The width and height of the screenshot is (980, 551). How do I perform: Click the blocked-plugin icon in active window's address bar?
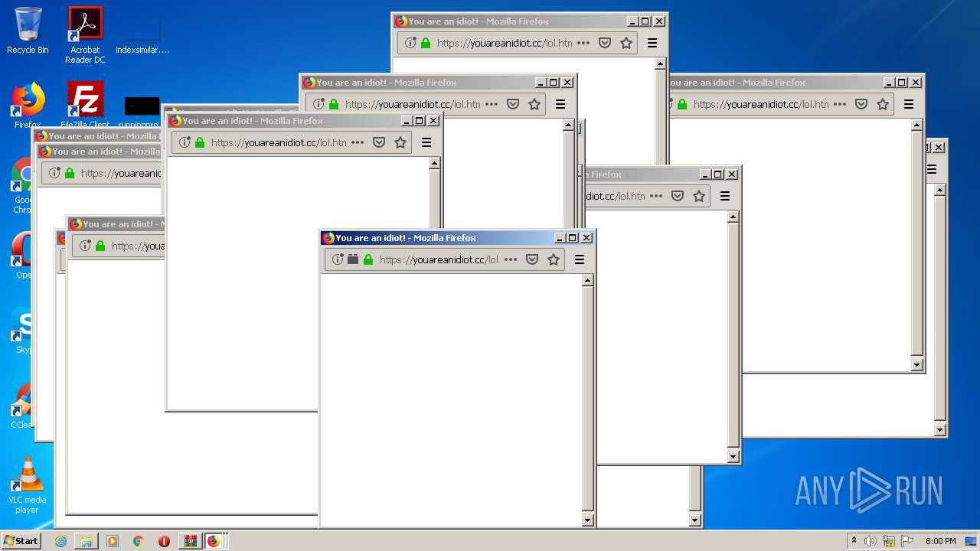point(353,259)
